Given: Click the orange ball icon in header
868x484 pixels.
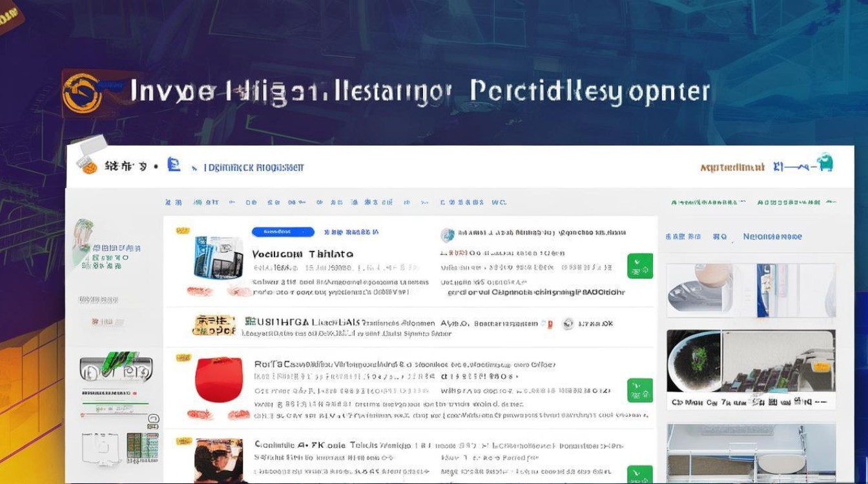Looking at the screenshot, I should pyautogui.click(x=90, y=166).
